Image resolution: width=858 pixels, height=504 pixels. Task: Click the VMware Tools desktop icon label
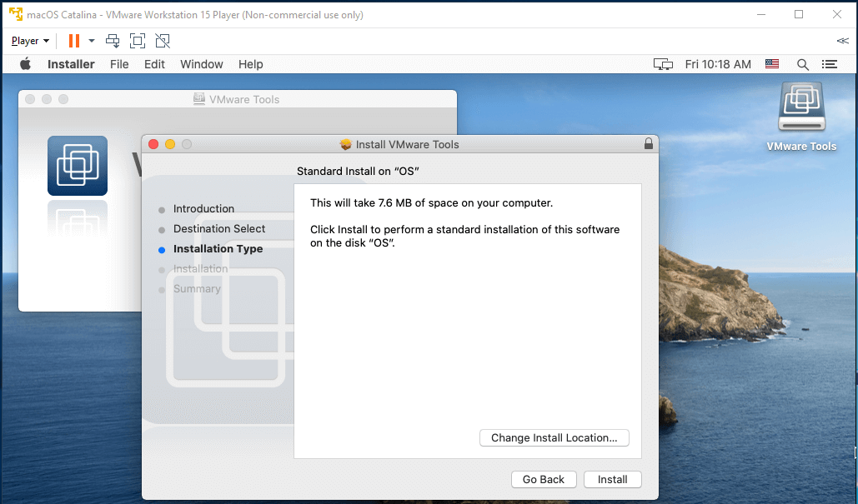801,147
